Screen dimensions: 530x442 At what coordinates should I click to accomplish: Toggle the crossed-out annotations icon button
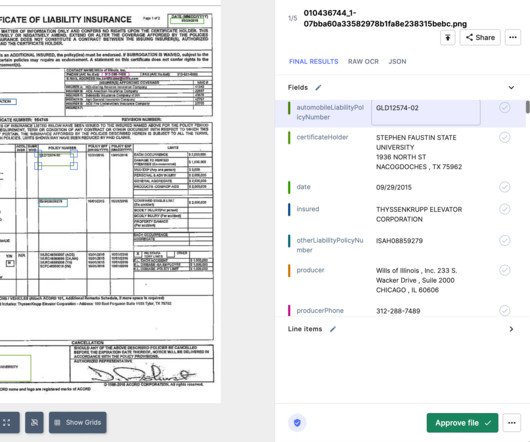[34, 422]
